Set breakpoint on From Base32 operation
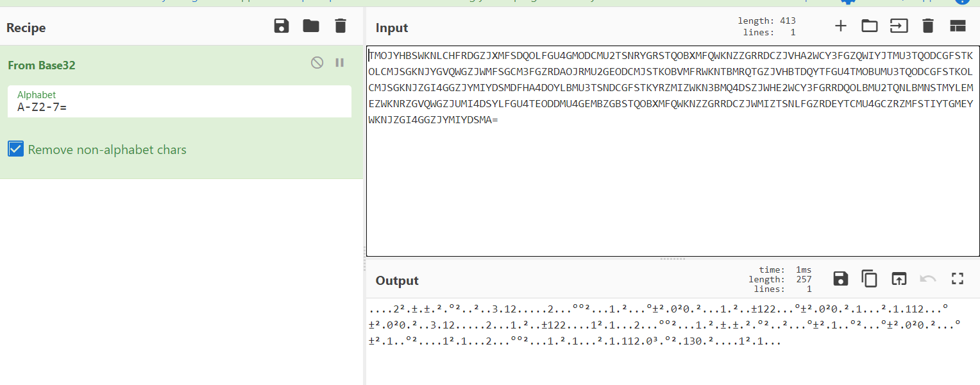 [x=340, y=63]
